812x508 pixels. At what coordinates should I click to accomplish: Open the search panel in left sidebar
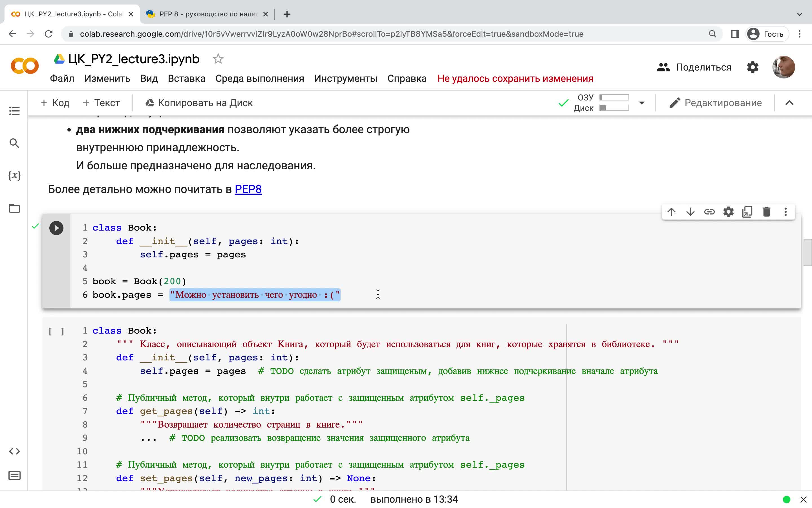click(14, 143)
